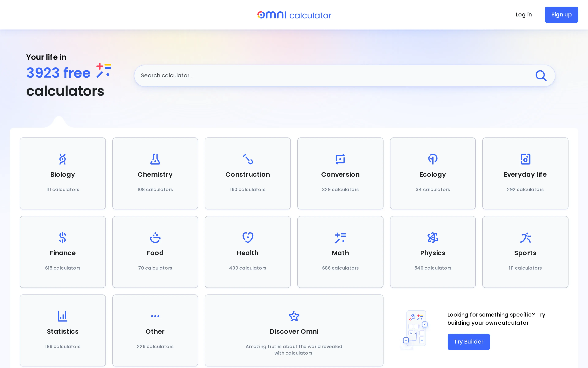Click the Food bowl icon

click(155, 238)
